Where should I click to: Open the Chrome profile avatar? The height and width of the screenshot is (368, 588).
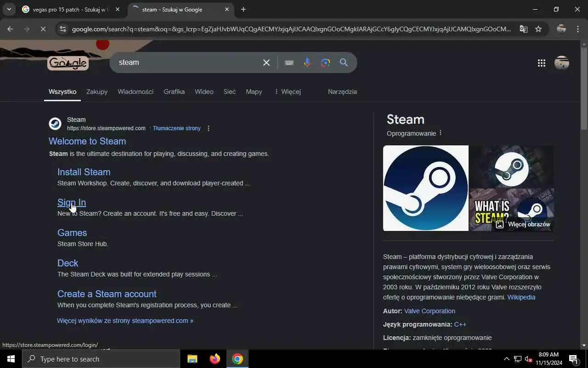tap(561, 29)
